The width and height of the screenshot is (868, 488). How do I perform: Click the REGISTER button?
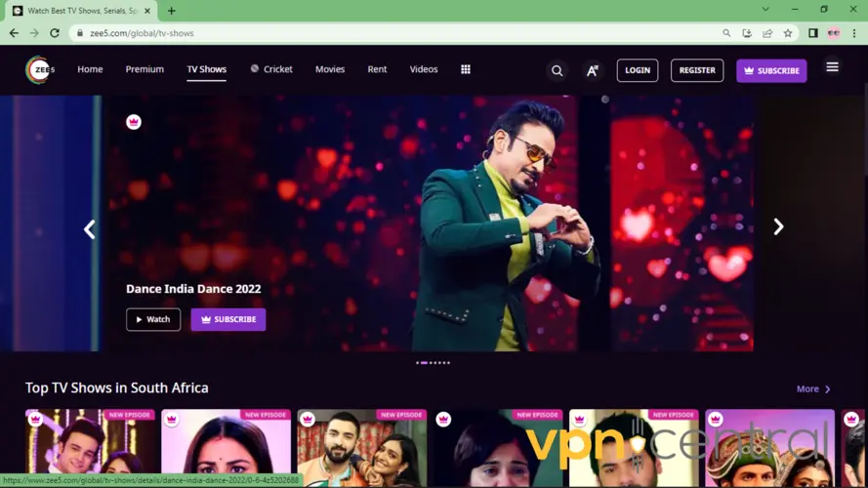tap(697, 70)
